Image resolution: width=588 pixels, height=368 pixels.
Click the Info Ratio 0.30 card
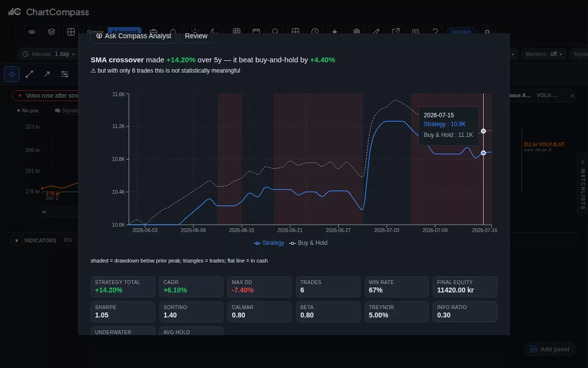click(x=465, y=312)
